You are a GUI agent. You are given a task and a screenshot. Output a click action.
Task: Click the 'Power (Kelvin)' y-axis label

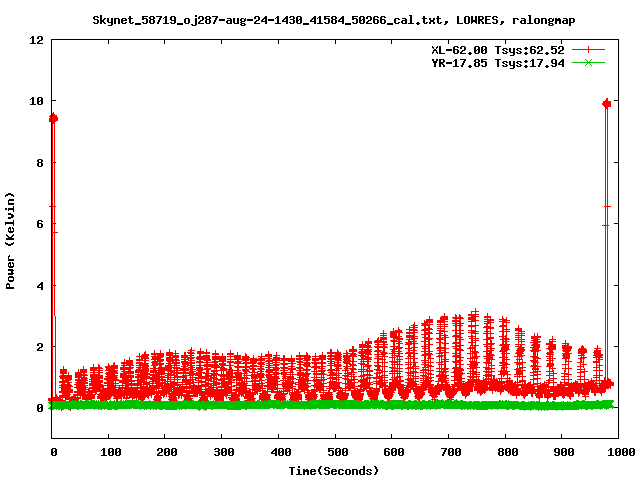tap(10, 241)
